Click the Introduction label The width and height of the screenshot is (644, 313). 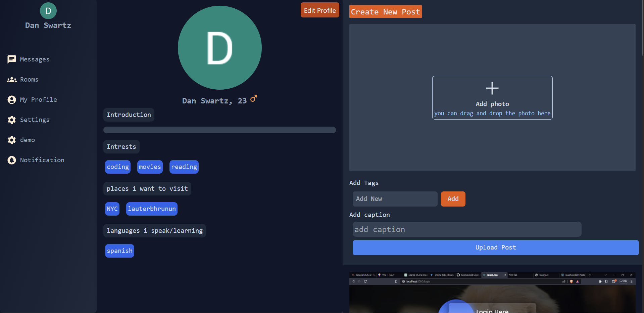tap(129, 115)
